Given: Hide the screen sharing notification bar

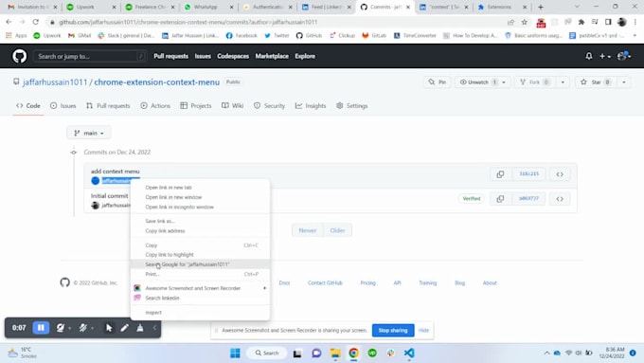Looking at the screenshot, I should pyautogui.click(x=423, y=330).
